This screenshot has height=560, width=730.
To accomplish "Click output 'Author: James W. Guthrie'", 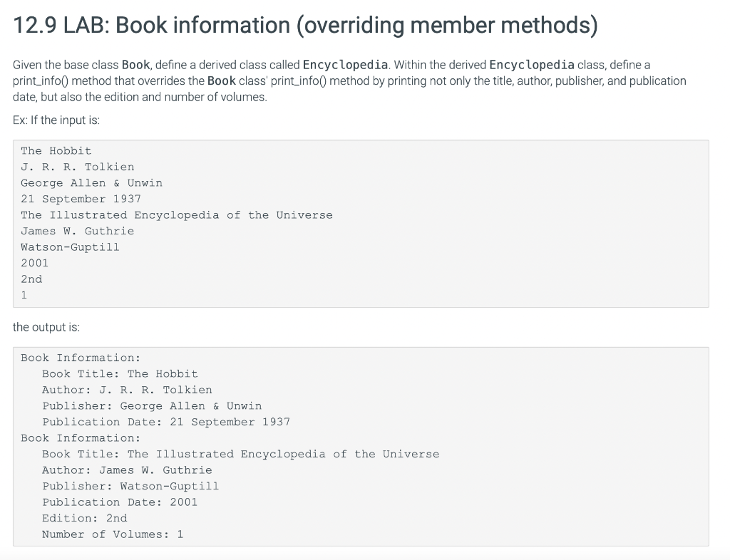I will pos(127,470).
